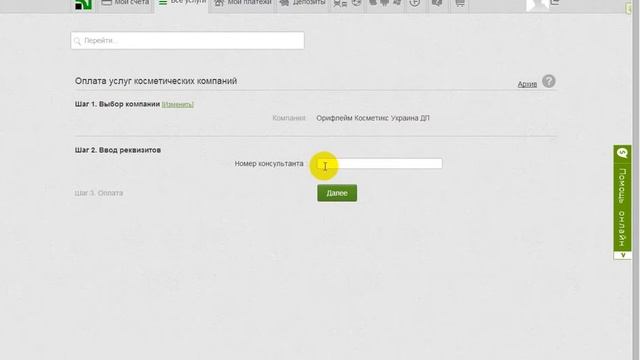Click the green Privat24 logo
The width and height of the screenshot is (640, 360).
pyautogui.click(x=83, y=4)
